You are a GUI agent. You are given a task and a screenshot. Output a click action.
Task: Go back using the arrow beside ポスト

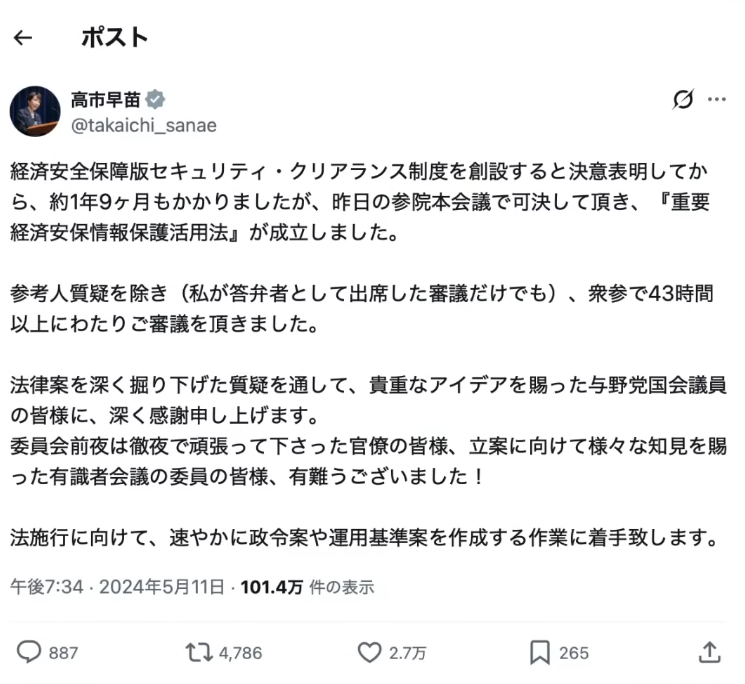coord(23,38)
